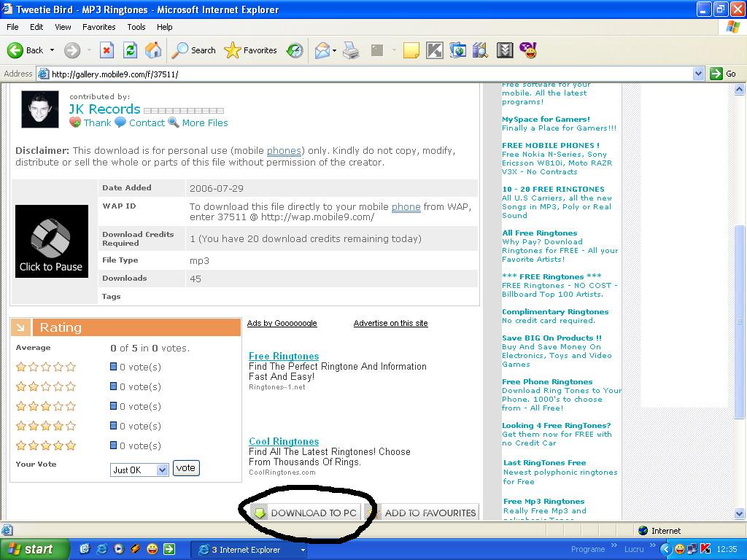Open the View menu
The image size is (747, 560).
(x=63, y=27)
